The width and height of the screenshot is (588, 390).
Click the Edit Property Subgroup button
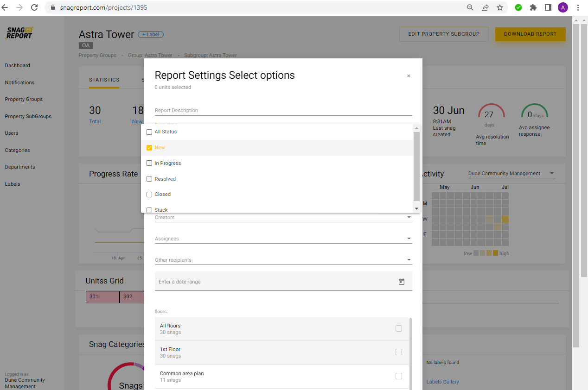click(444, 34)
